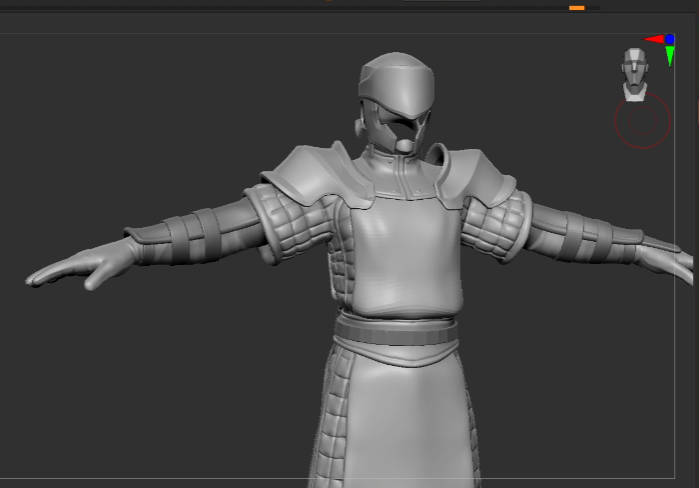Click the CamView head orientation gizmo
Image resolution: width=699 pixels, height=488 pixels.
point(634,74)
